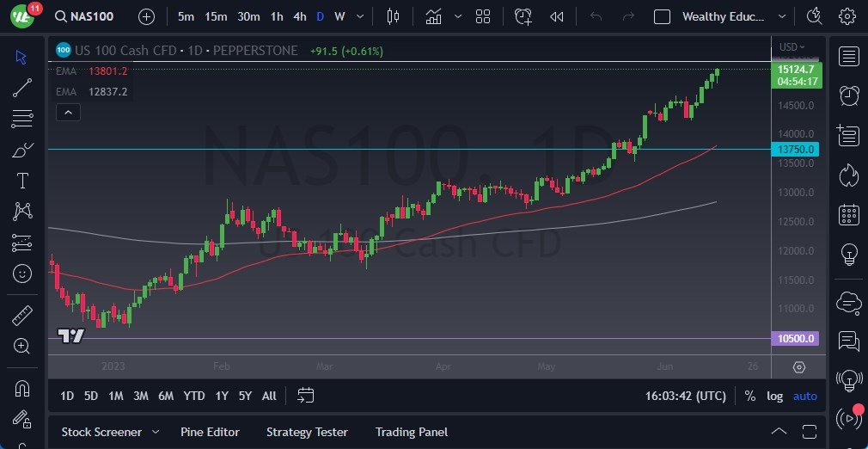Screen dimensions: 868x449
Task: Open the Pine Editor tab
Action: click(x=210, y=432)
